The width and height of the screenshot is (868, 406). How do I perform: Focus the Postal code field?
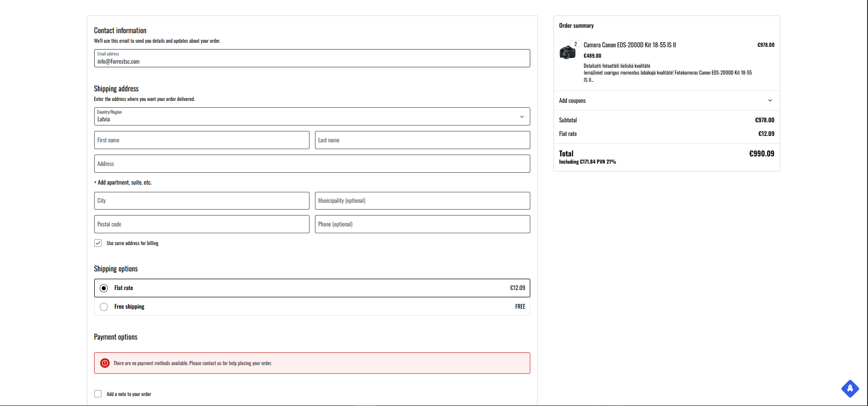[202, 224]
